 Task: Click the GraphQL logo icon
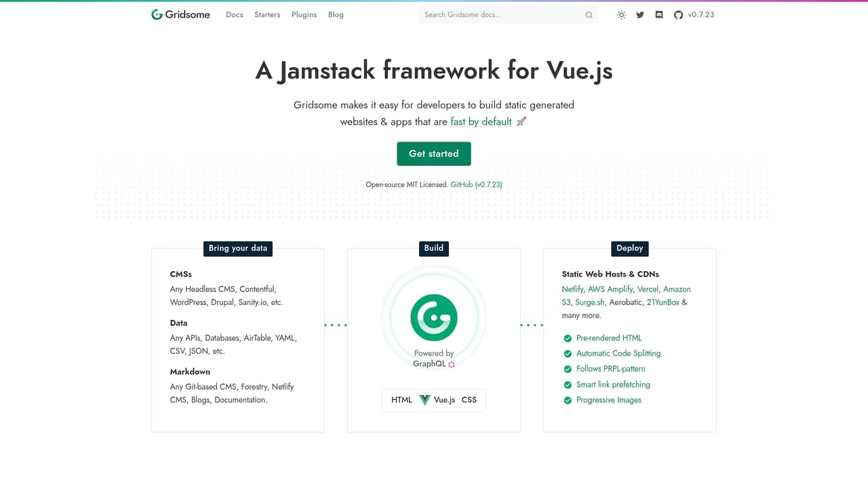pos(452,364)
